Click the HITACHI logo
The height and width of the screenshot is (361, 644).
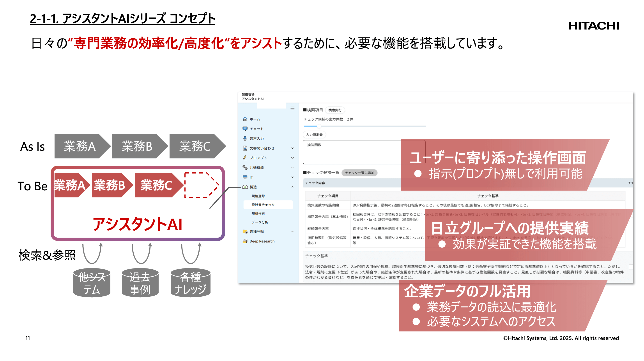click(593, 26)
